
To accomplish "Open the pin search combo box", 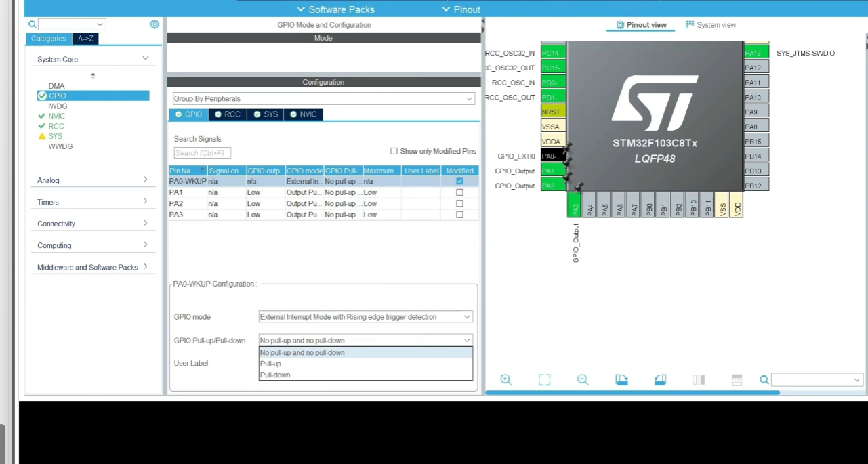I will click(817, 380).
